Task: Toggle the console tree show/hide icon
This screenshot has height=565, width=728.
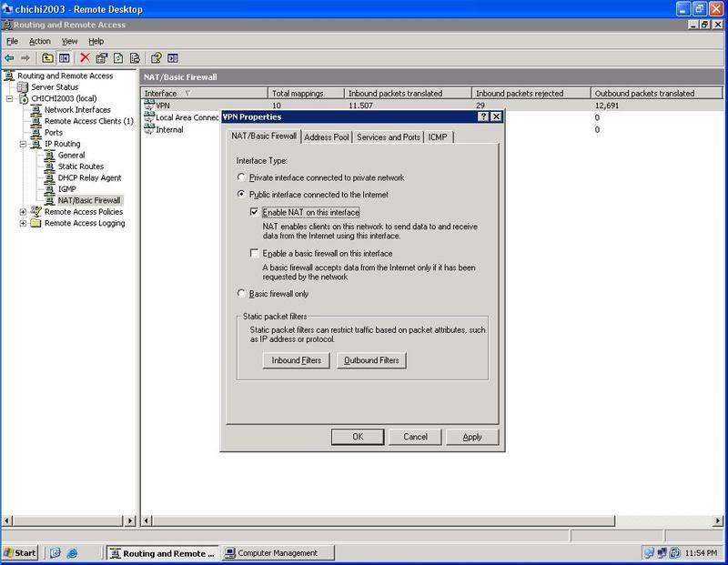Action: [64, 58]
